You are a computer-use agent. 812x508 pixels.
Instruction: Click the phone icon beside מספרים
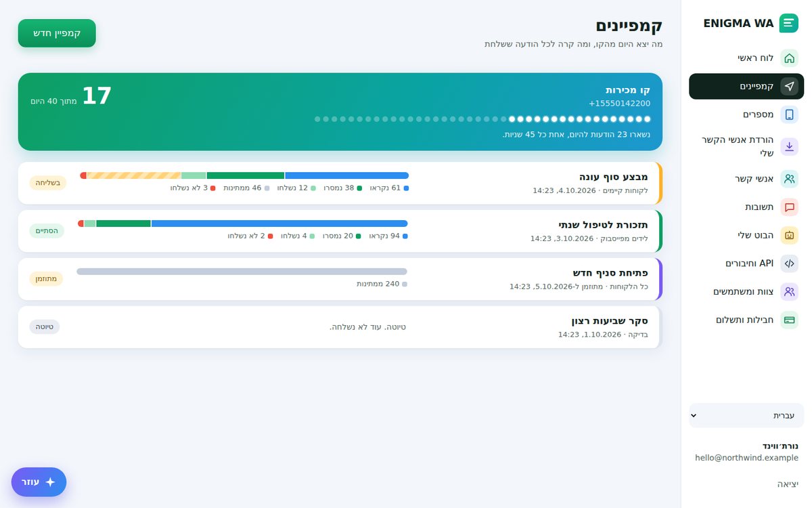point(789,114)
